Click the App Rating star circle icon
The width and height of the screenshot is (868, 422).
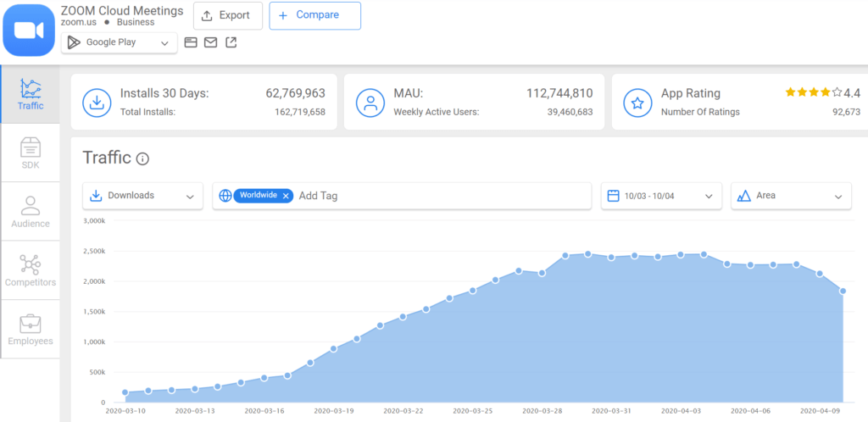tap(637, 103)
